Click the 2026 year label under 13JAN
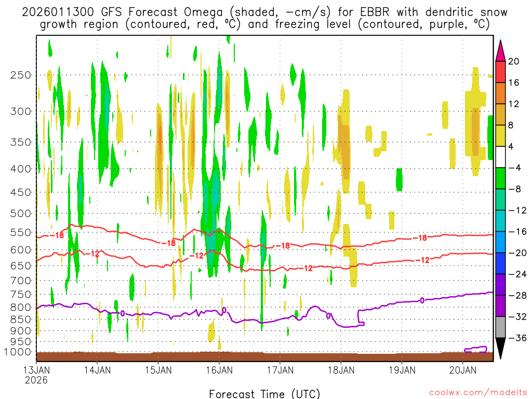This screenshot has height=399, width=532. point(36,380)
